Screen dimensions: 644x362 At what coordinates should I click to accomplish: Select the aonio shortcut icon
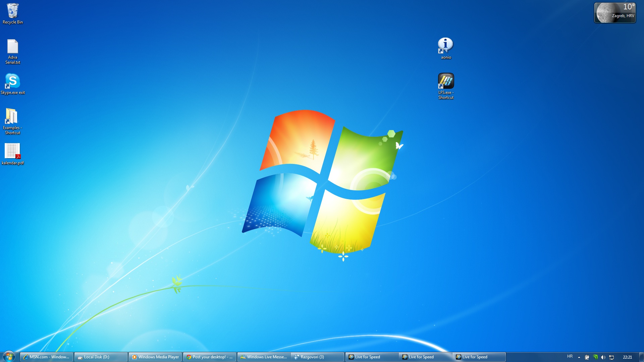[446, 46]
